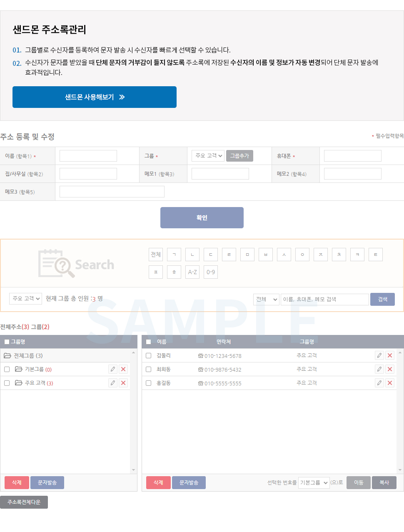Select the 0-9 filter
This screenshot has height=532, width=404.
coord(211,272)
